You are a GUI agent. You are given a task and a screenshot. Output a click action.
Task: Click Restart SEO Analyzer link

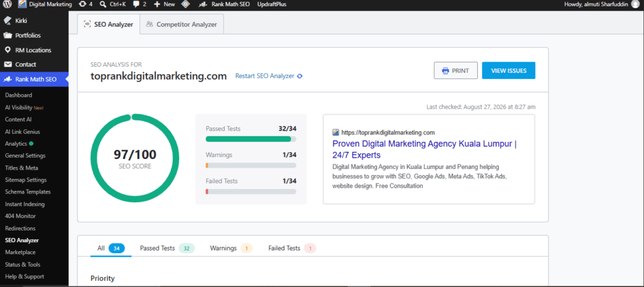click(265, 76)
